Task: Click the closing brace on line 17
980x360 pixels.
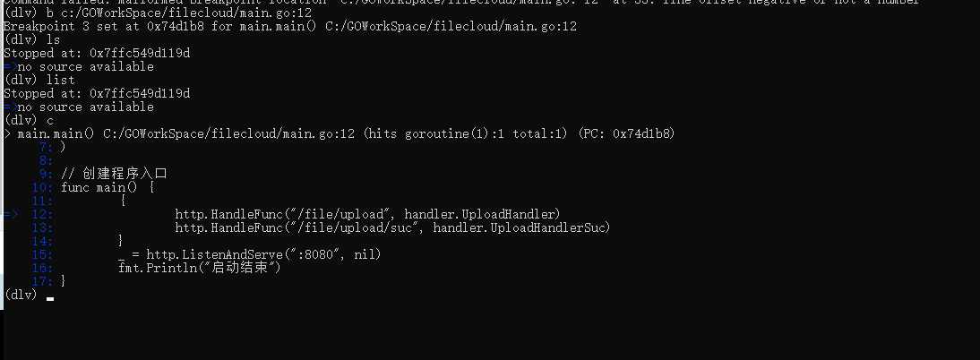Action: tap(63, 281)
